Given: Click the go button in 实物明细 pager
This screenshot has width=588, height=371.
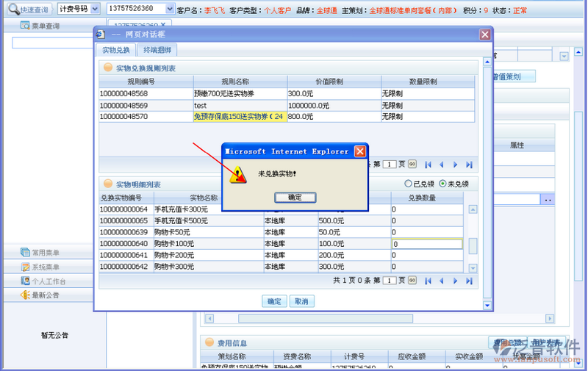Looking at the screenshot, I should click(x=412, y=281).
